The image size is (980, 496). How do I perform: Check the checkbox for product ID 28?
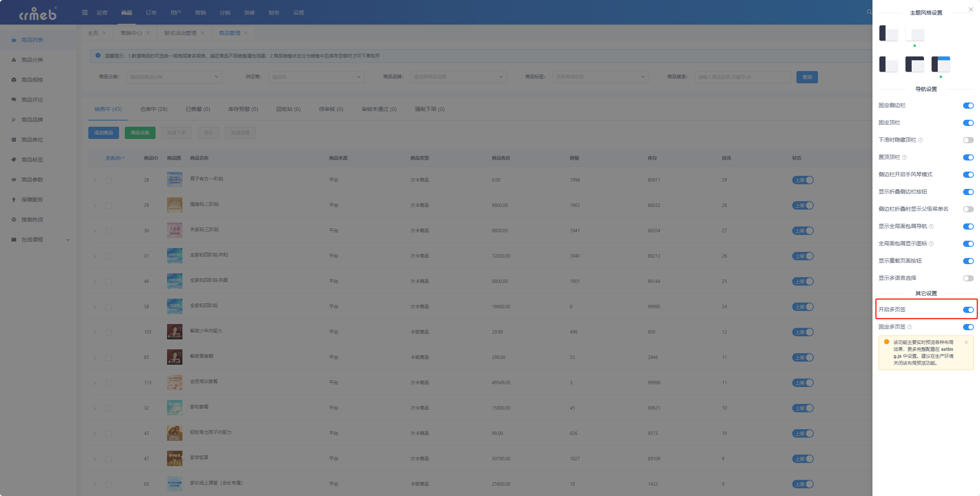(109, 180)
